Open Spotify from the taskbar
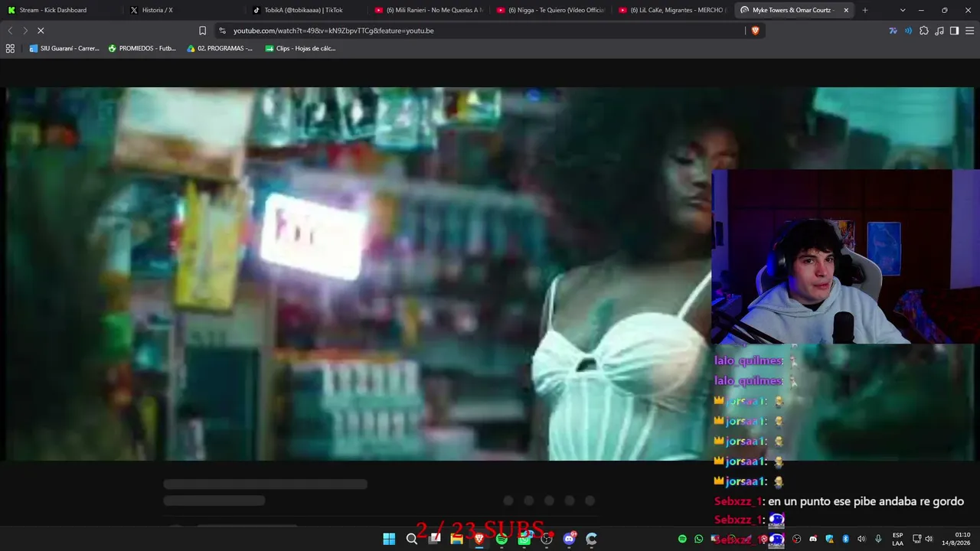 [501, 539]
